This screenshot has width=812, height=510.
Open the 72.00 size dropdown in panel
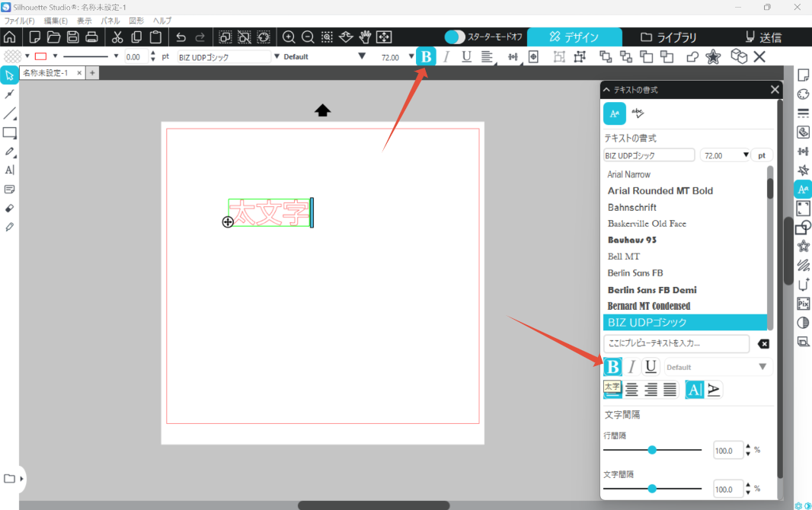pyautogui.click(x=746, y=155)
